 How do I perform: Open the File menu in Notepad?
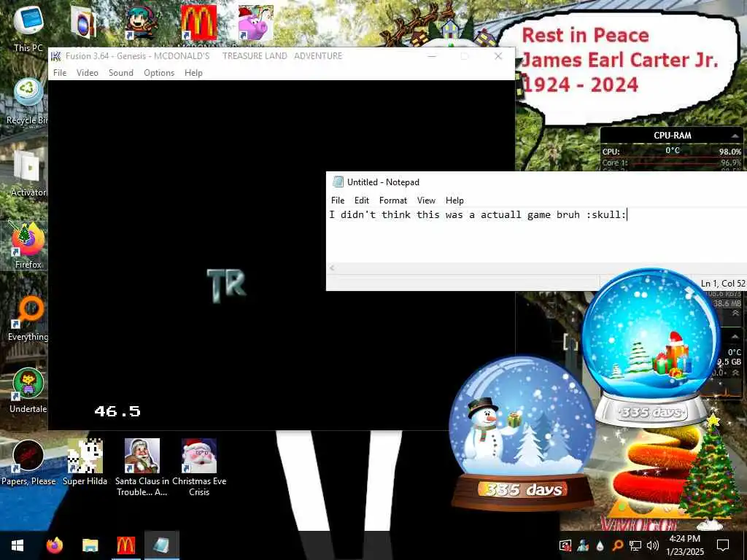(338, 201)
